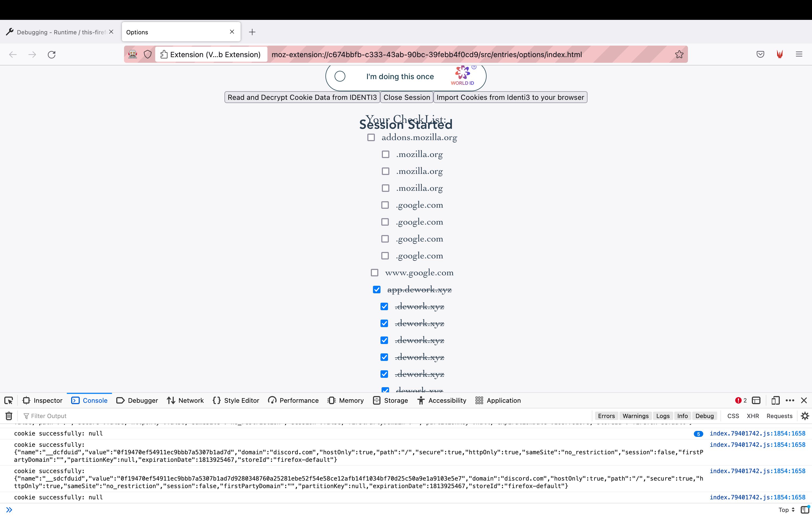This screenshot has width=812, height=527.
Task: Click the Import Cookies from Identi3 button
Action: tap(510, 97)
